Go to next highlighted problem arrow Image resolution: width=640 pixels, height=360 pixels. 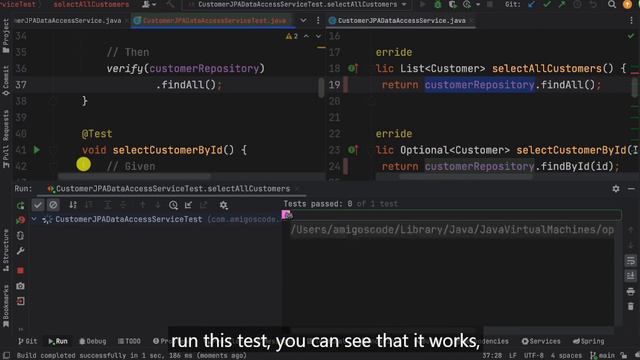coord(318,36)
